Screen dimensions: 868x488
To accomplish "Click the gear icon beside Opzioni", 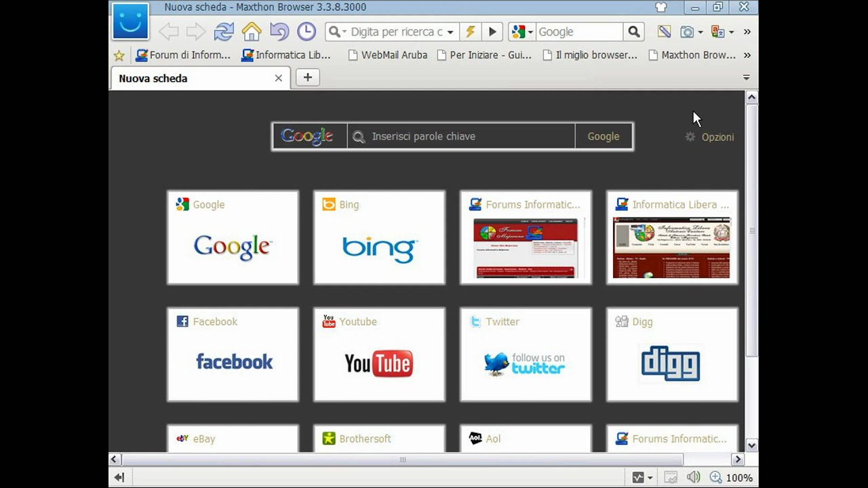I will [x=690, y=137].
